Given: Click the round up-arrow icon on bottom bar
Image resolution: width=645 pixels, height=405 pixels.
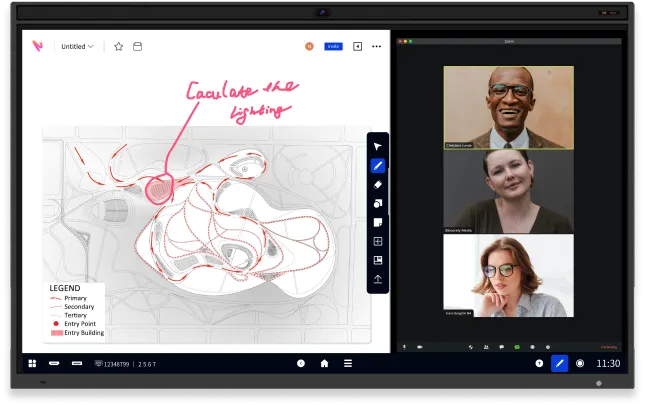Looking at the screenshot, I should [x=539, y=363].
